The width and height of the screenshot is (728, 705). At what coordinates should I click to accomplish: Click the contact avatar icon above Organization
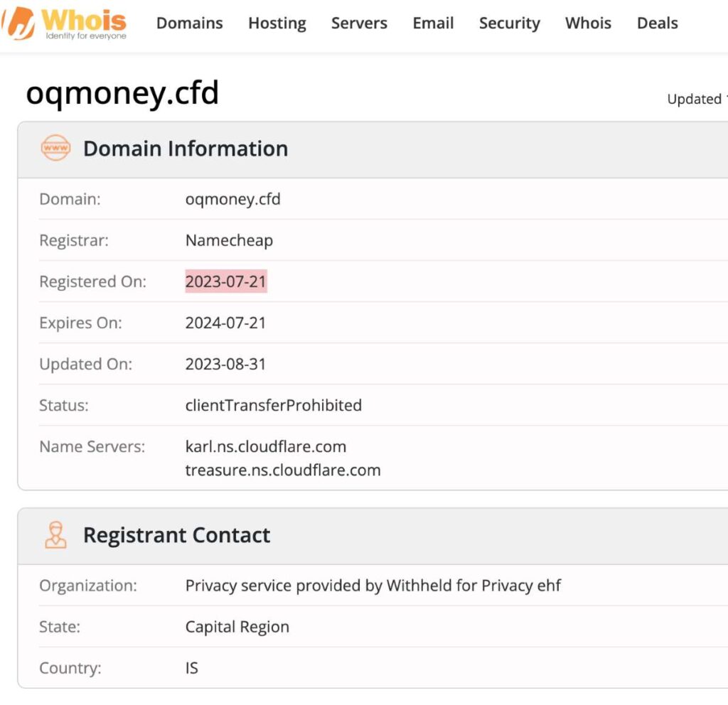56,534
